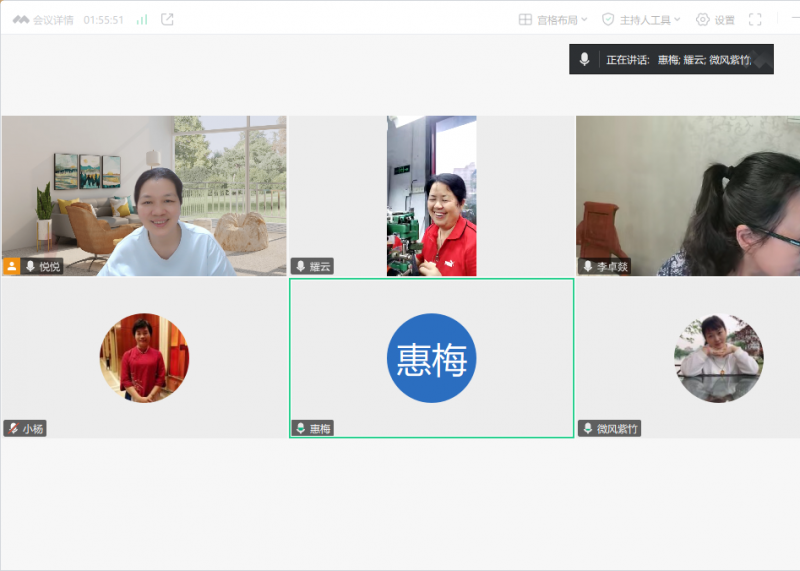Select 耀云's video feed
This screenshot has height=571, width=800.
431,195
